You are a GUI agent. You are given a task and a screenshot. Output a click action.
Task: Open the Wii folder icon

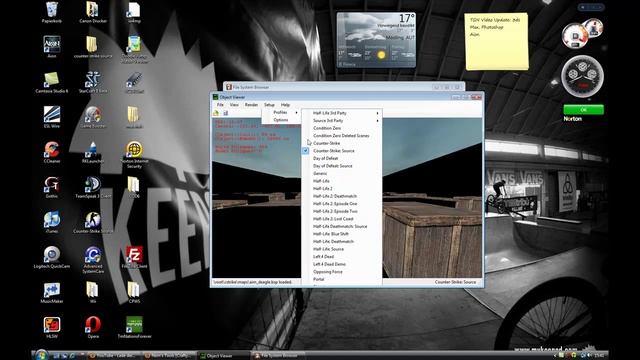coord(93,293)
